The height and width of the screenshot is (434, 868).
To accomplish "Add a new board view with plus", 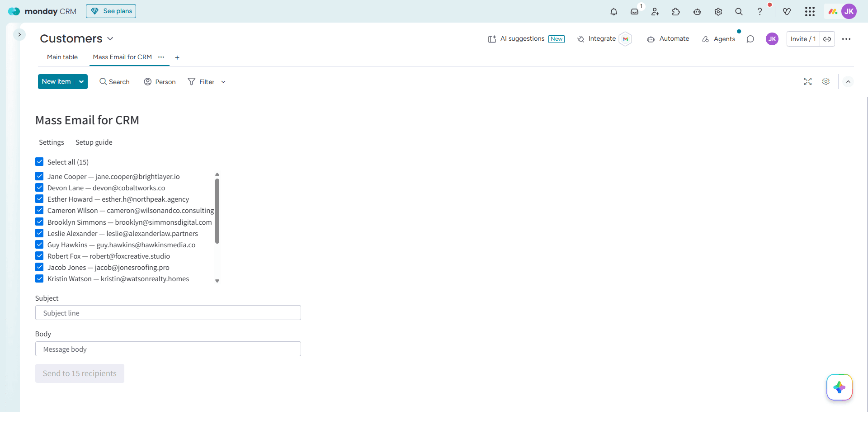I will click(x=177, y=57).
